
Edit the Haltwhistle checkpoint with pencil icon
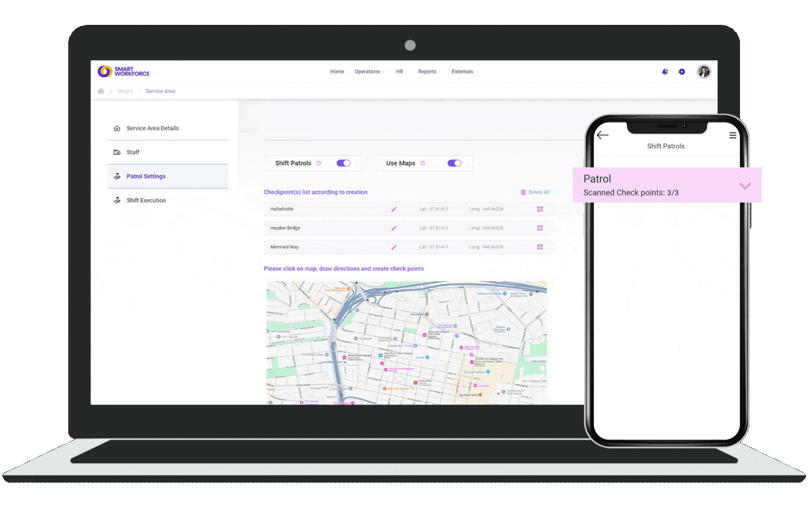[x=394, y=209]
